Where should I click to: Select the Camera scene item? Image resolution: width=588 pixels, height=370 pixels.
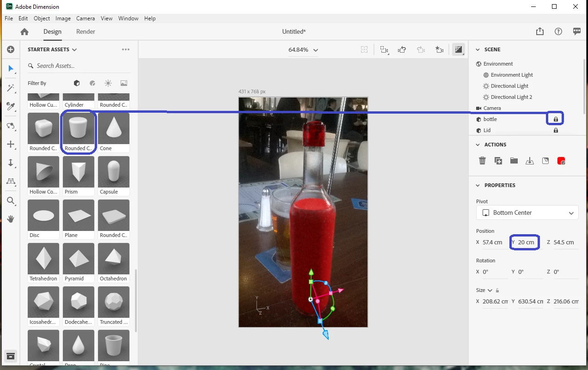coord(492,108)
